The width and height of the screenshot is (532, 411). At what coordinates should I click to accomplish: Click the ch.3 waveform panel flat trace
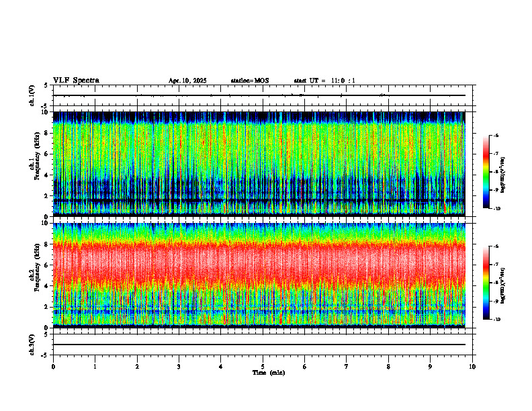259,345
